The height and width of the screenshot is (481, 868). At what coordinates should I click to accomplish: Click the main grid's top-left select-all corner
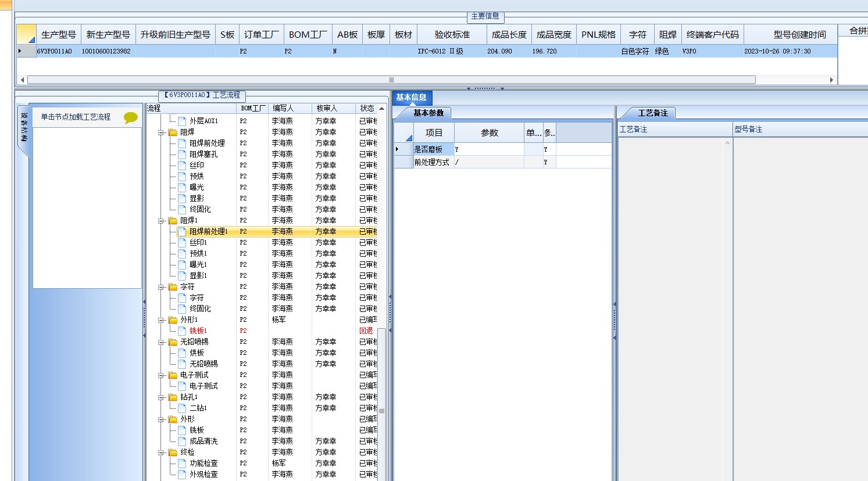pos(27,34)
